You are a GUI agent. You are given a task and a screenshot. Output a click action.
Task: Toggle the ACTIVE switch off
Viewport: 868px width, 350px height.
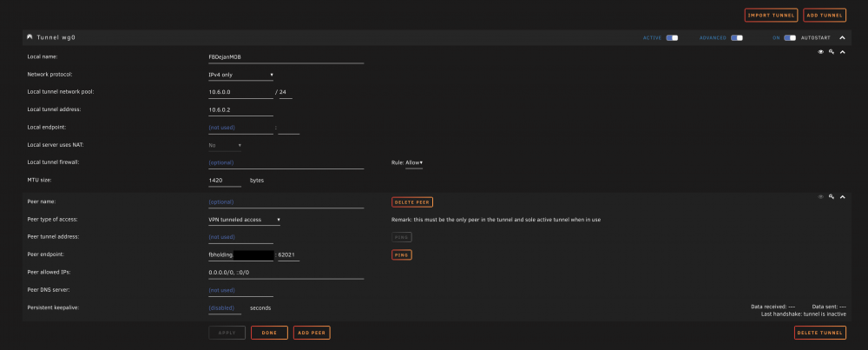(x=672, y=37)
